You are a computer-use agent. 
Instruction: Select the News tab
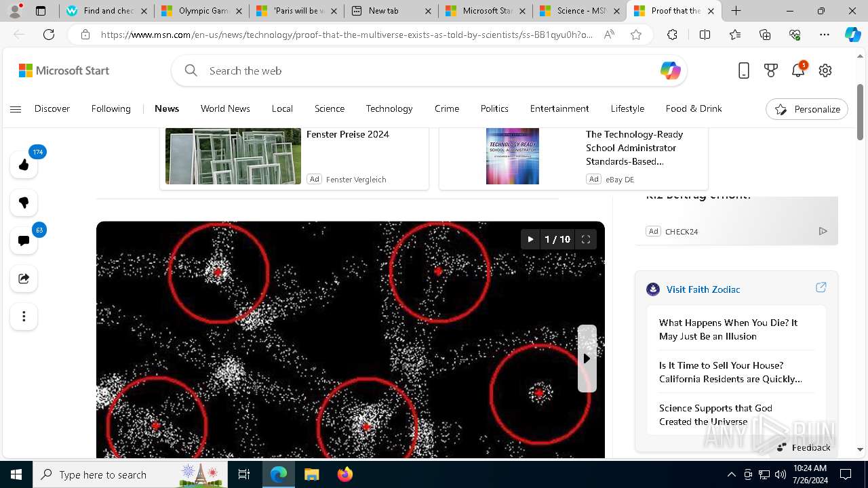tap(167, 108)
